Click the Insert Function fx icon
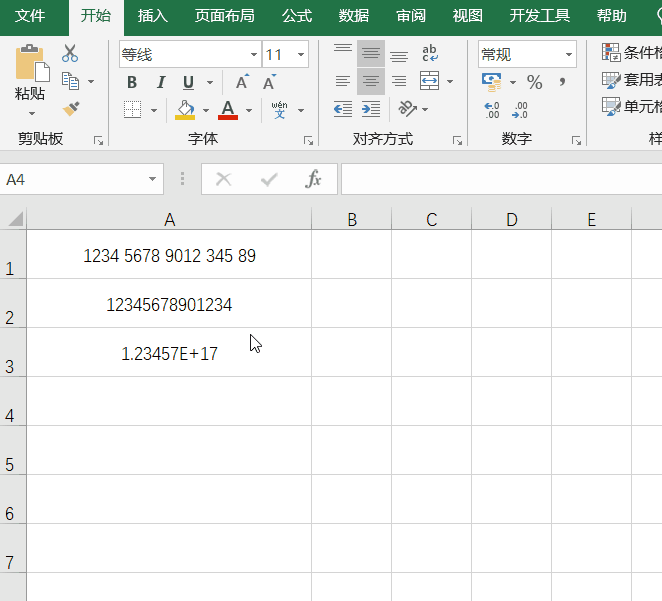 (x=313, y=179)
